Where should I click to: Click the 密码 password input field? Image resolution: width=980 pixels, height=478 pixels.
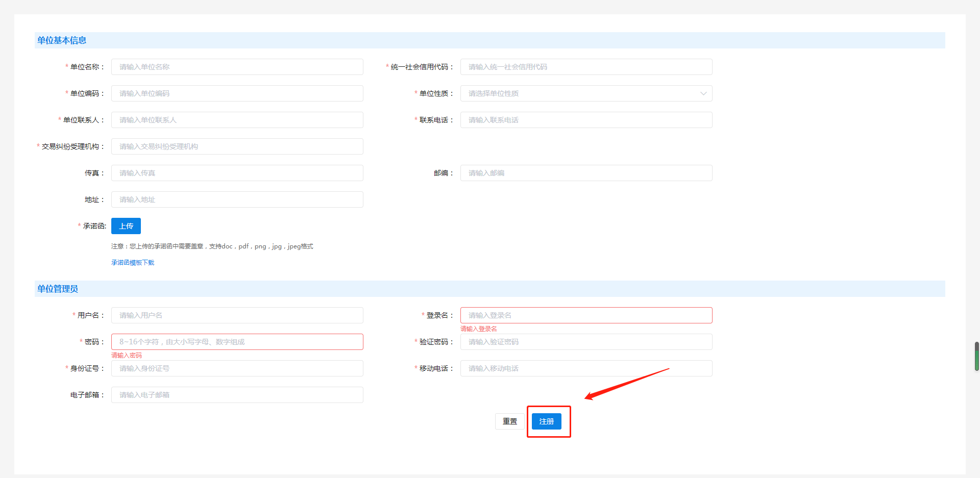point(237,342)
